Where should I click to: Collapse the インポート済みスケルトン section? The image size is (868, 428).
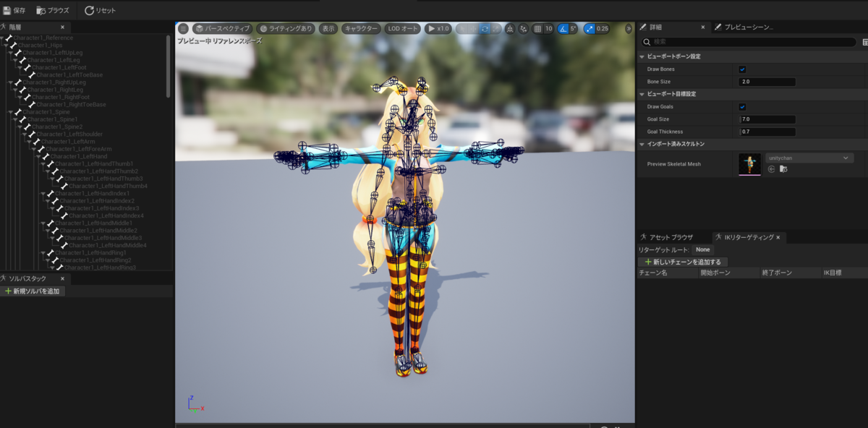642,144
